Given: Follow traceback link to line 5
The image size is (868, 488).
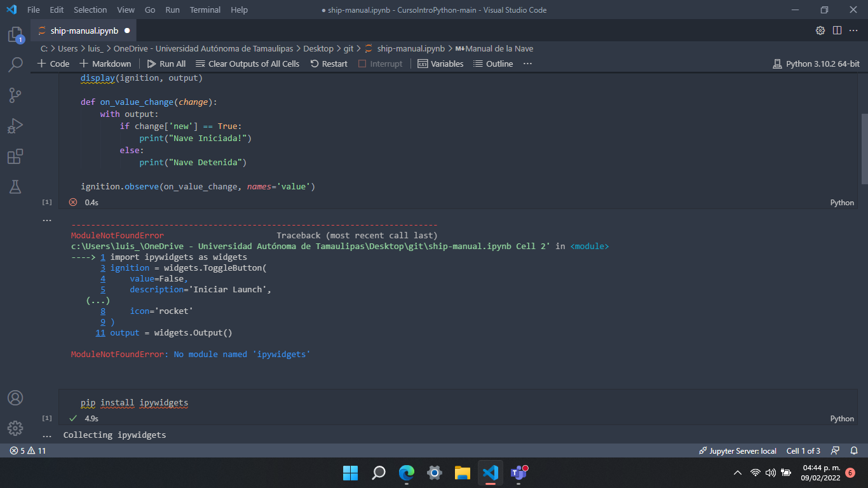Looking at the screenshot, I should click(103, 289).
